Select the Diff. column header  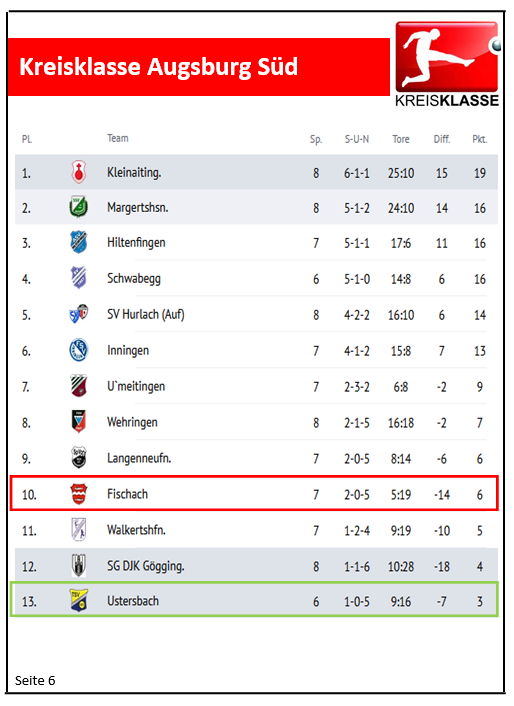tap(442, 139)
